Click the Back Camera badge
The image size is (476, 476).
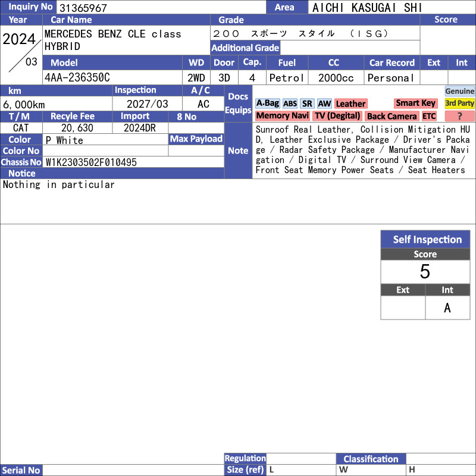392,116
